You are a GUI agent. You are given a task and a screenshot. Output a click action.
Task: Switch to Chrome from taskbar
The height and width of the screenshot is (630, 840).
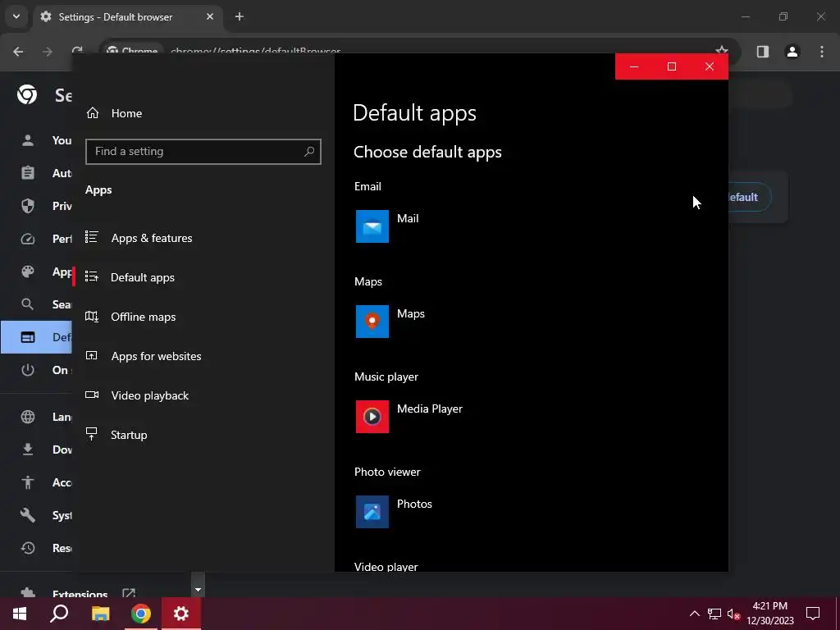tap(141, 614)
